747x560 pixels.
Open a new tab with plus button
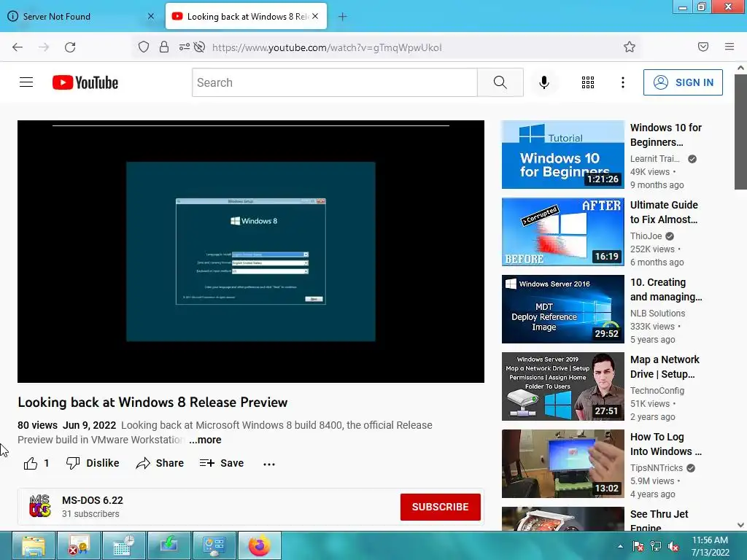tap(343, 17)
